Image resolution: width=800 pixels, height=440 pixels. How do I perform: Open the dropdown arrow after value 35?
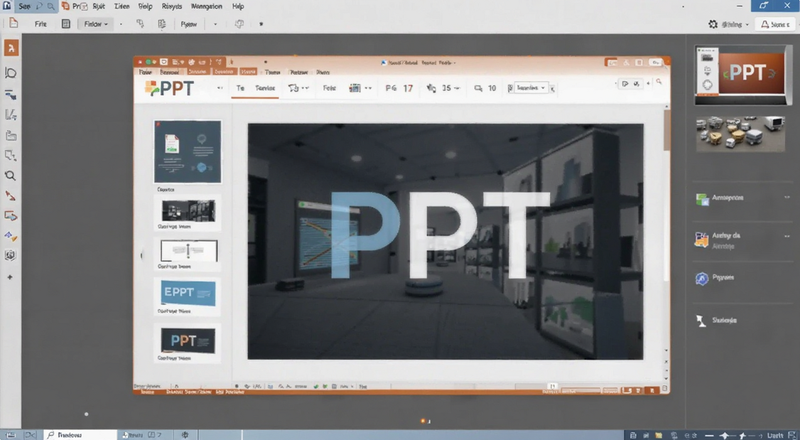(457, 88)
